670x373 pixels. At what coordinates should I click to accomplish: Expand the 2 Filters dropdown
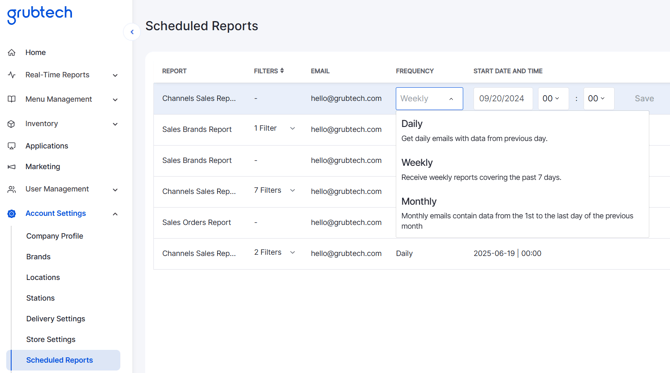292,253
